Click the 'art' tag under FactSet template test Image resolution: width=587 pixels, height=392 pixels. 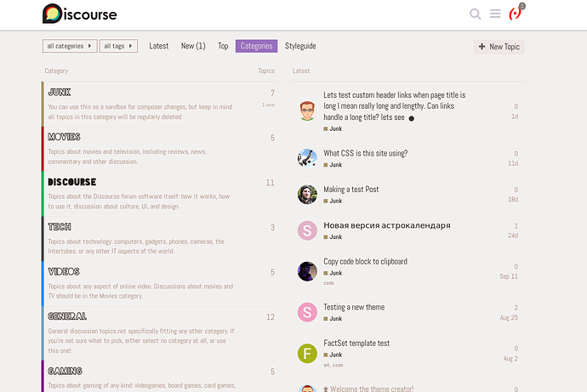(327, 365)
